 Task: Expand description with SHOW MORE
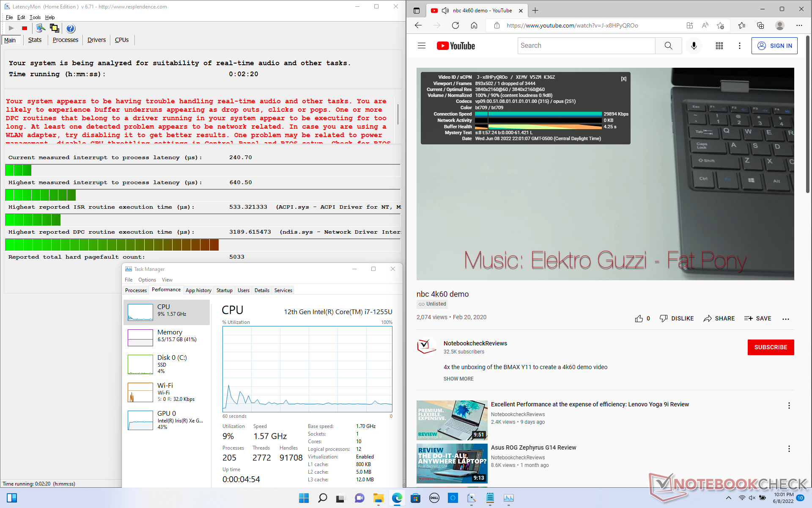click(x=458, y=379)
